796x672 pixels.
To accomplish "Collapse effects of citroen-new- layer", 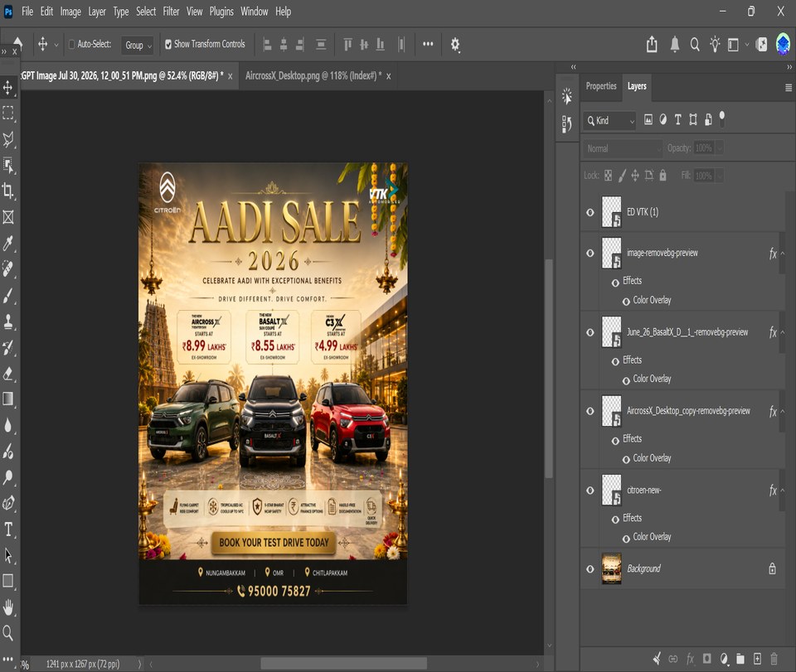I will pyautogui.click(x=782, y=491).
